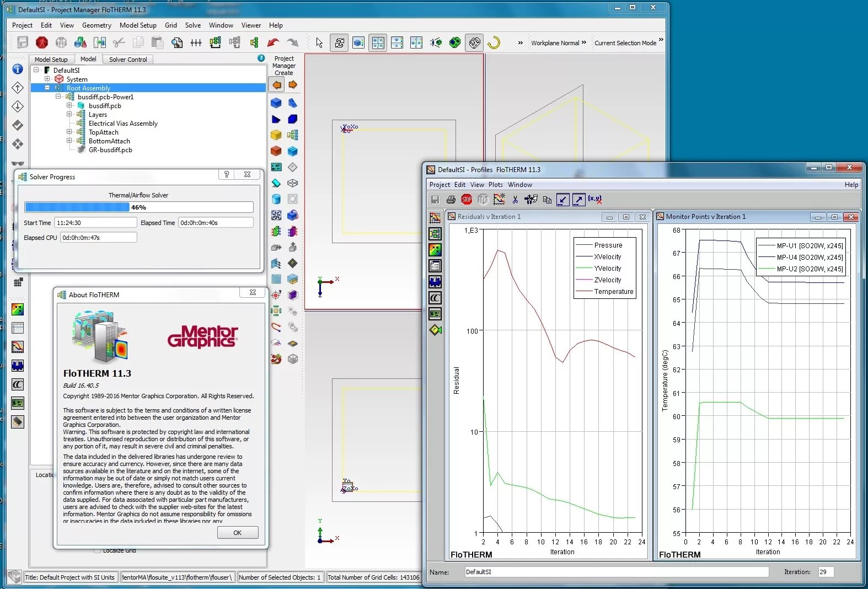Collapse the DefaultSI project node
868x589 pixels.
click(36, 69)
